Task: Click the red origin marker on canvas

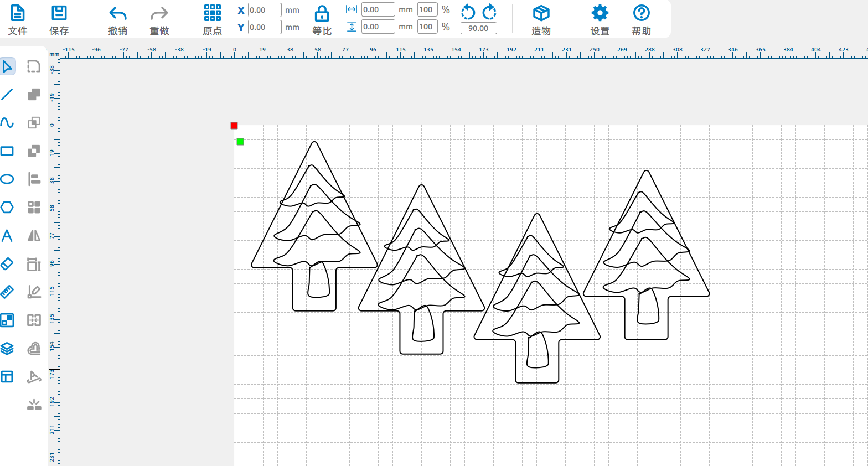Action: [x=234, y=126]
